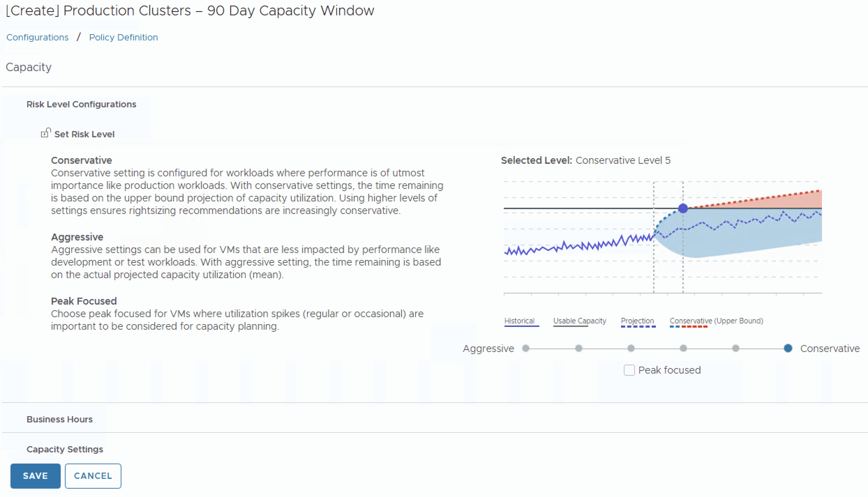Open the Configurations breadcrumb link
The image size is (868, 497).
tap(37, 37)
